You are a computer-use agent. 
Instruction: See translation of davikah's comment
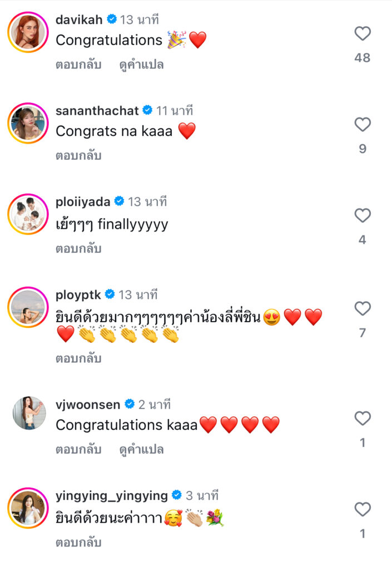141,65
